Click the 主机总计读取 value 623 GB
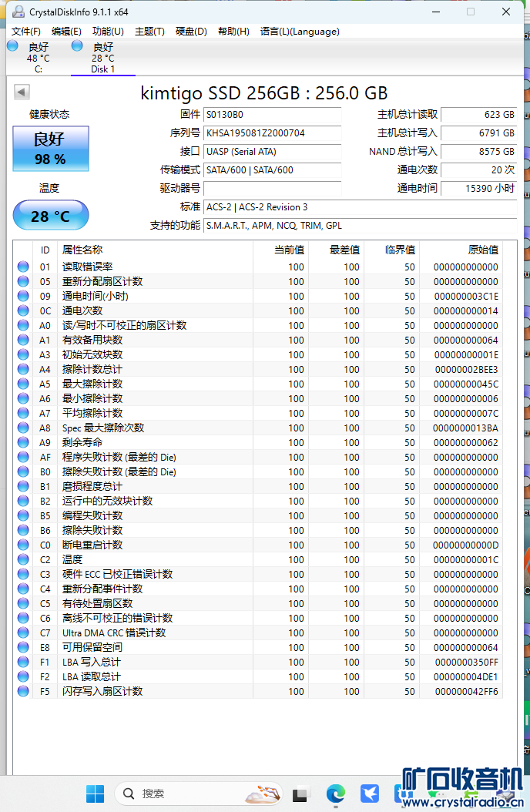 click(478, 115)
